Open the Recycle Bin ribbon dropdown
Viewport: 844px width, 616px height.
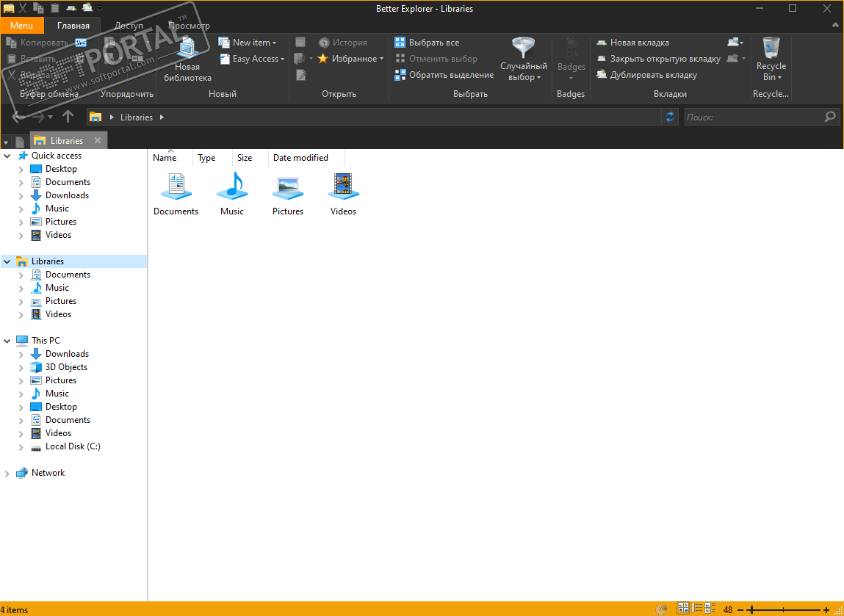click(771, 59)
